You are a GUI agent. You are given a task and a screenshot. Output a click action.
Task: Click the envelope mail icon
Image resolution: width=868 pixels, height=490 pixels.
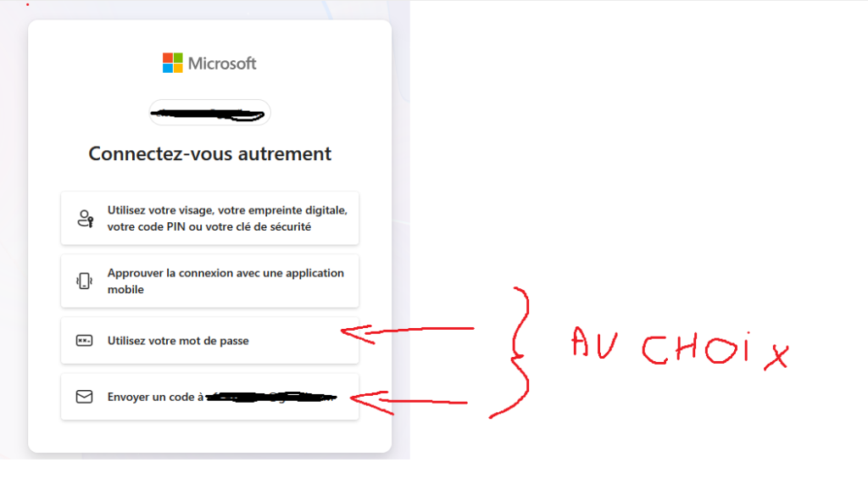pos(84,397)
